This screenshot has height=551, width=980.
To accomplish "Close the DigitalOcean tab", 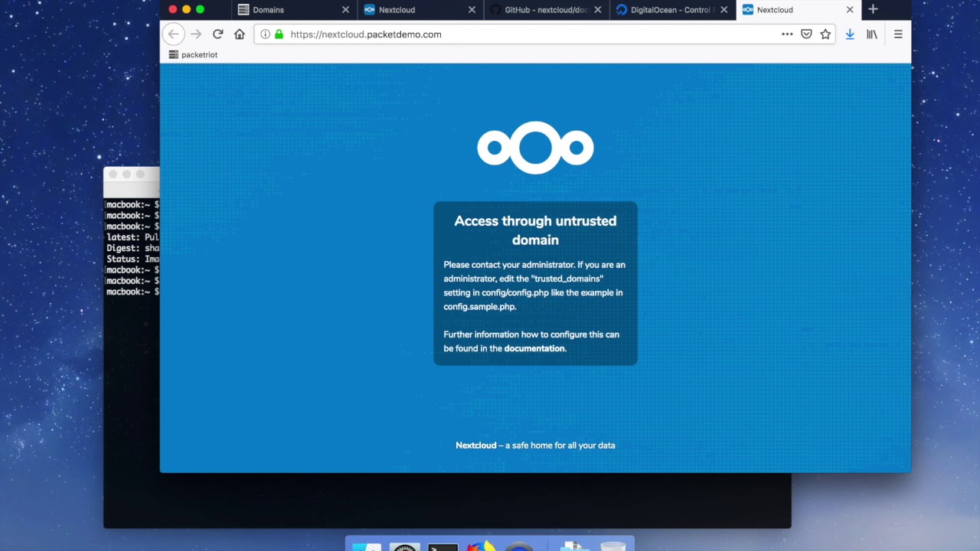I will click(724, 10).
